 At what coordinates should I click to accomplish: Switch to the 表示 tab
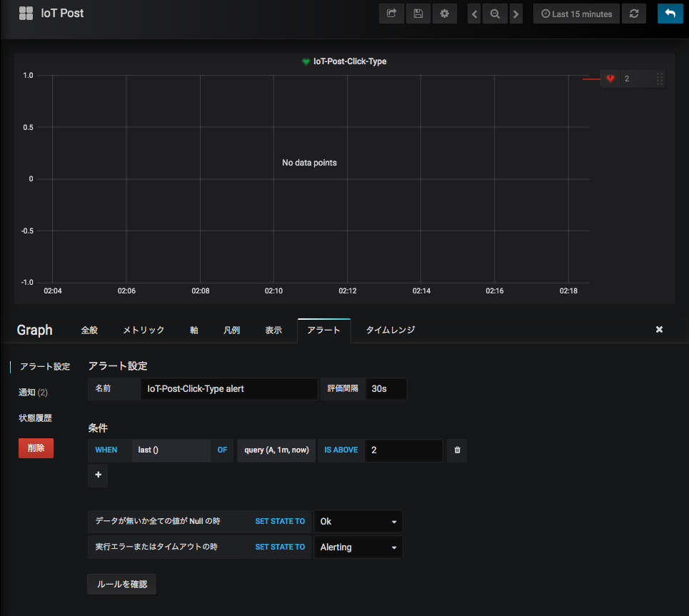click(x=273, y=330)
